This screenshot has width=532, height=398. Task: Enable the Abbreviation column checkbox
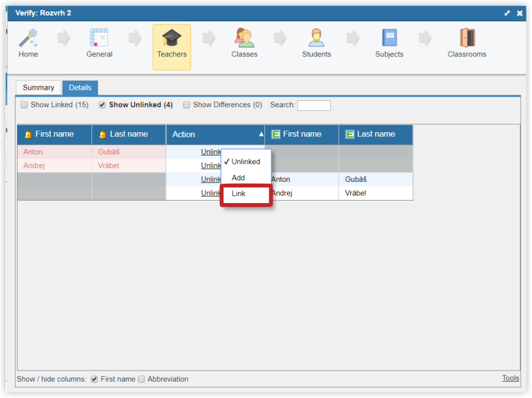coord(142,379)
